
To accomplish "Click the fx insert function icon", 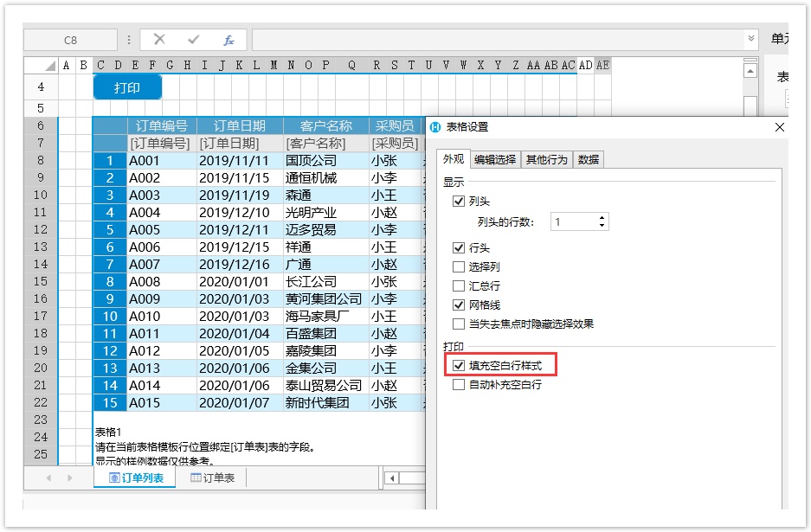I will (228, 40).
